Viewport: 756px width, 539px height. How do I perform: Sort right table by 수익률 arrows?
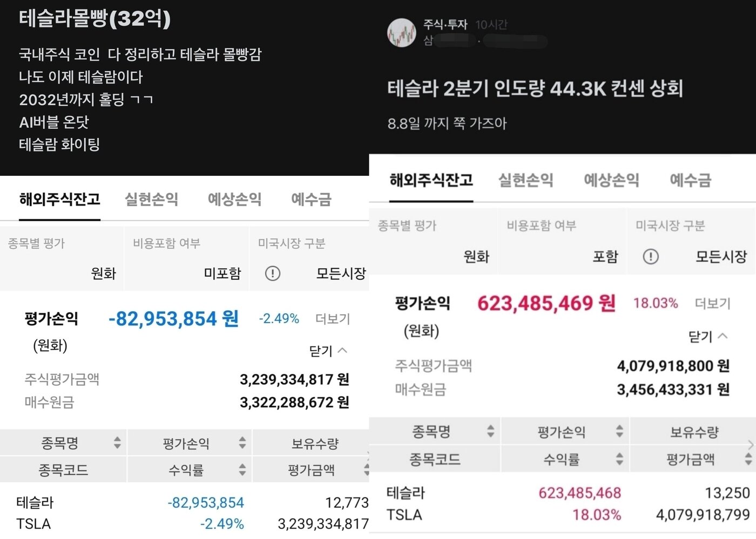point(619,459)
